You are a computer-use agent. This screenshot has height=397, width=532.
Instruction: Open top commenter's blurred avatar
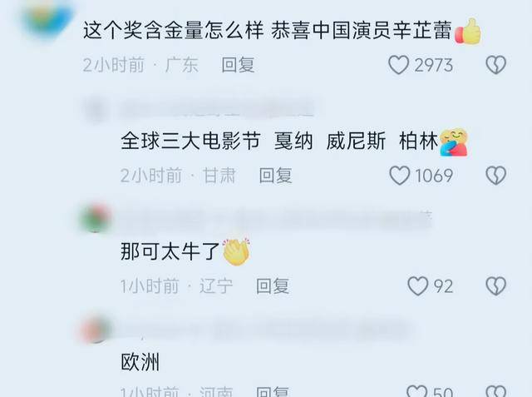click(x=47, y=17)
